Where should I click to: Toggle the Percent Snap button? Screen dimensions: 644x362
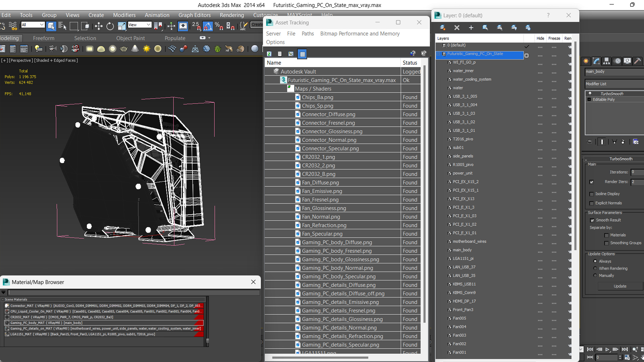[x=219, y=26]
